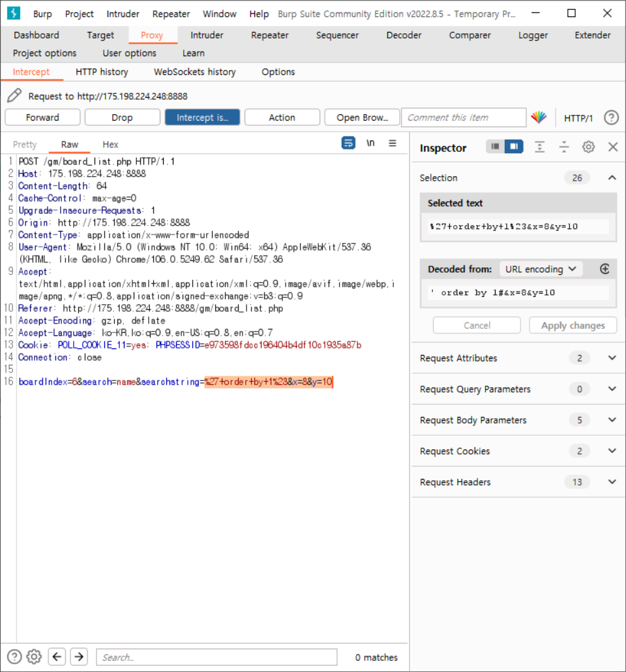Open the Help menu
This screenshot has height=672, width=626.
coord(259,14)
